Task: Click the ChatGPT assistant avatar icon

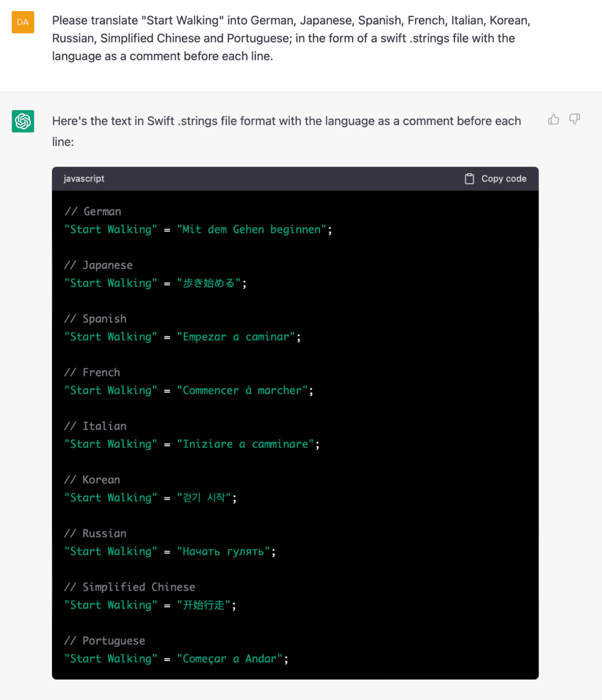Action: coord(22,122)
